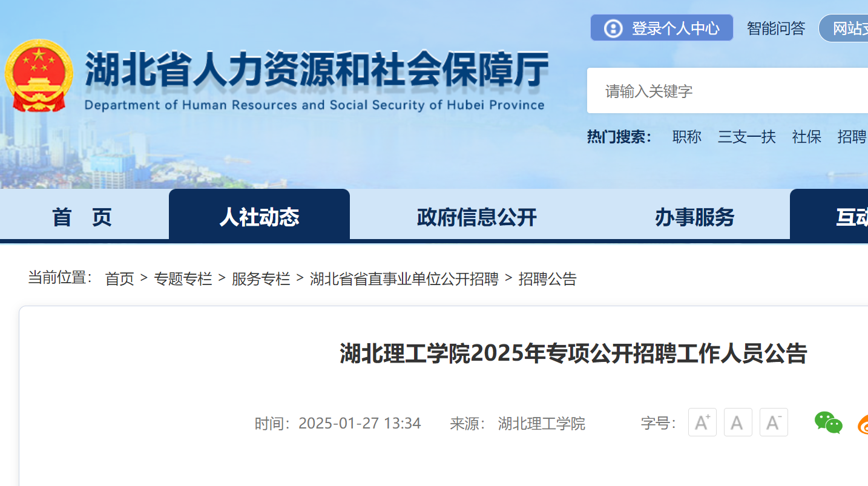This screenshot has height=486, width=868.
Task: Reset font size with plain A button
Action: (x=738, y=422)
